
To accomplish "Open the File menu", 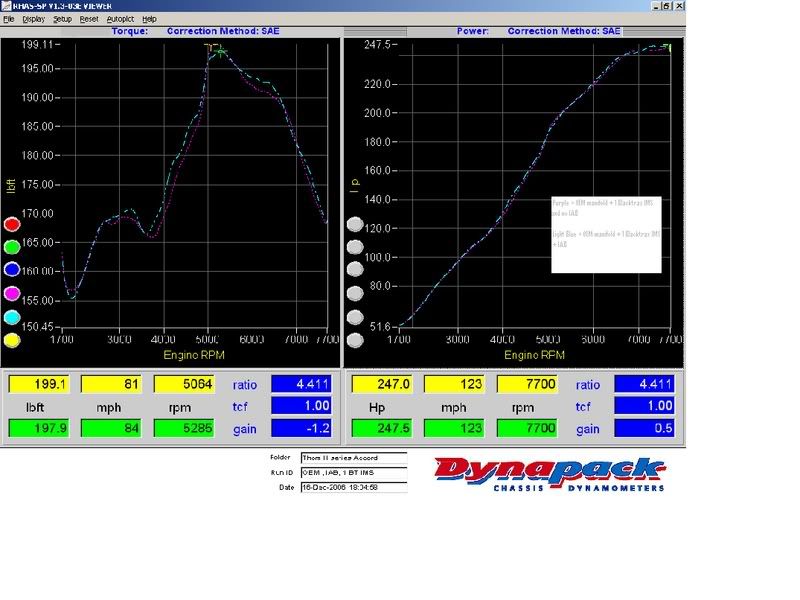I will 9,19.
